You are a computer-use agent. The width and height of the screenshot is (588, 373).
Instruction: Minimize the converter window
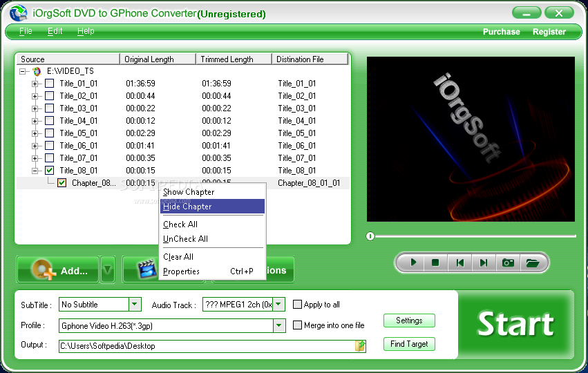[527, 13]
